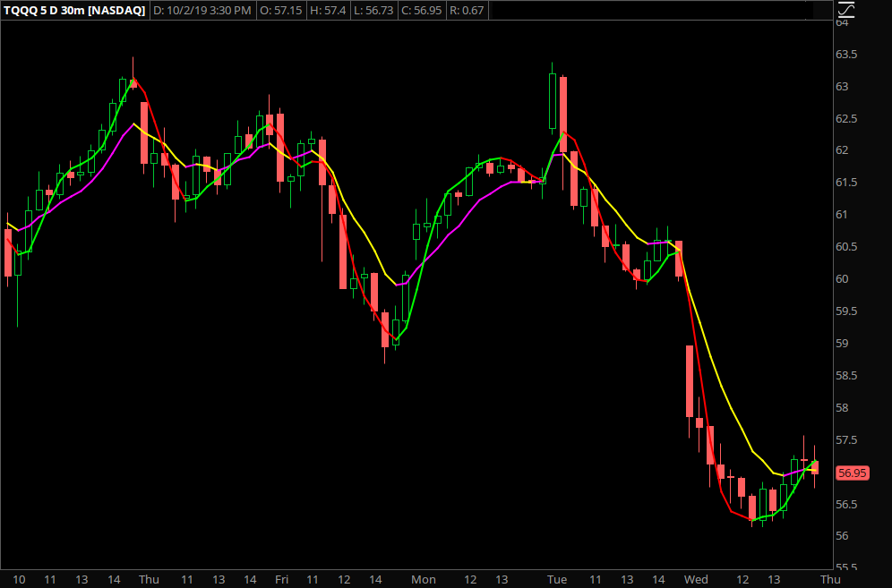Select the 58 level on the price axis
This screenshot has height=588, width=892.
tap(842, 408)
